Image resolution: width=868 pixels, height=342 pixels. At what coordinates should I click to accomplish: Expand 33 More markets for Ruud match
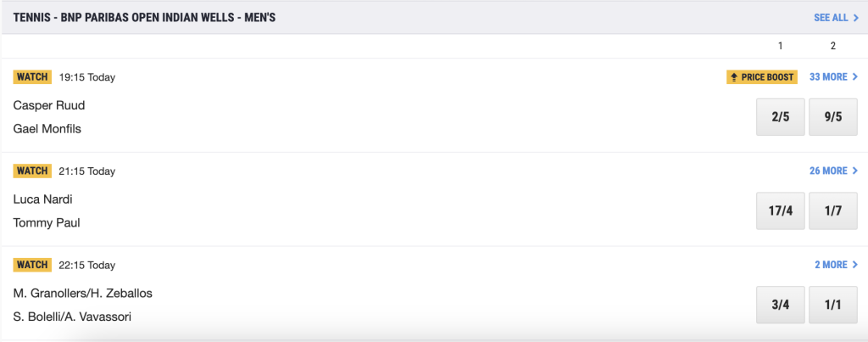[x=833, y=77]
